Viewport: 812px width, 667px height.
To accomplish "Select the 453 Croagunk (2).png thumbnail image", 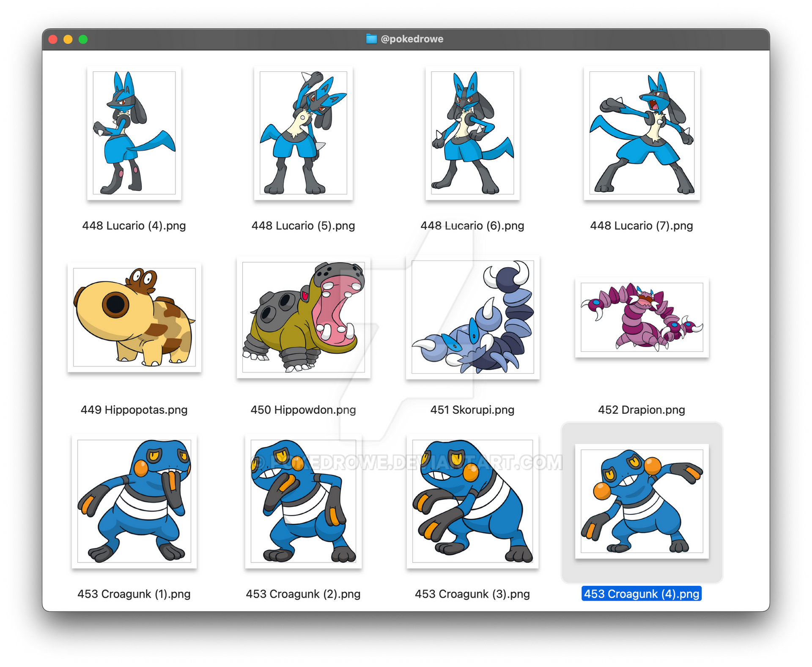I will [x=303, y=501].
